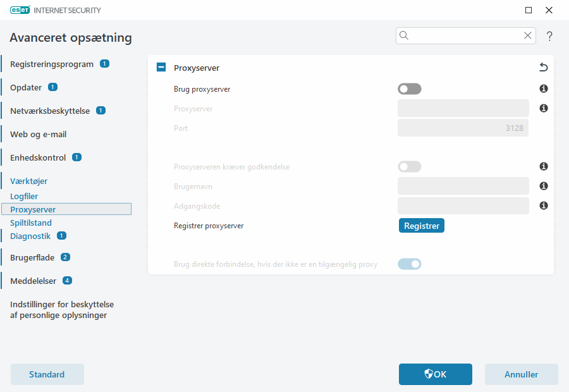Image resolution: width=569 pixels, height=392 pixels.
Task: Open info tooltip for Brug proxyserver
Action: (x=543, y=89)
